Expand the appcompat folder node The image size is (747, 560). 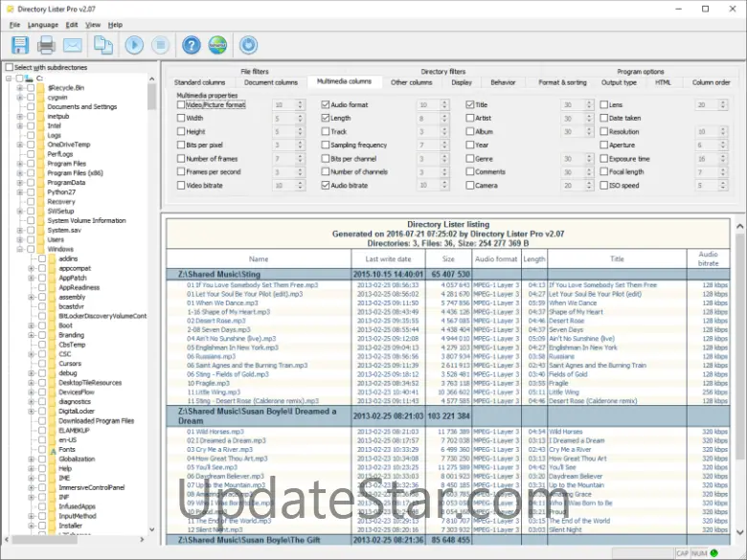32,269
